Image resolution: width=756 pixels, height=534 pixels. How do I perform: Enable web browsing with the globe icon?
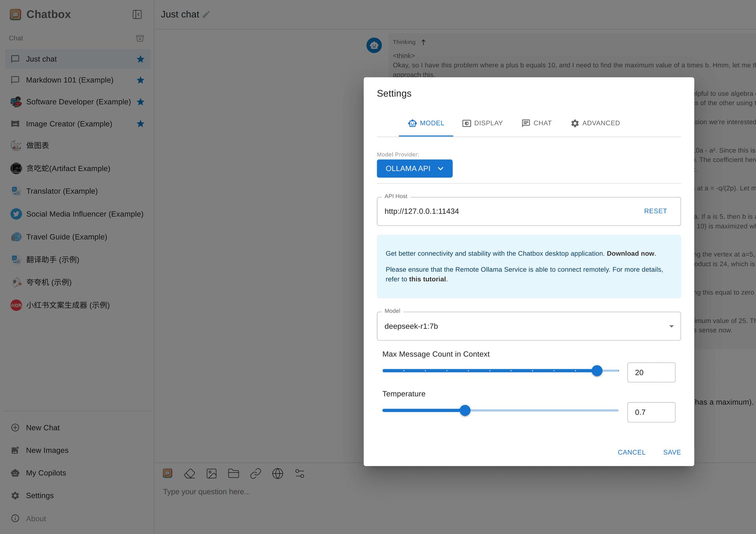[278, 473]
